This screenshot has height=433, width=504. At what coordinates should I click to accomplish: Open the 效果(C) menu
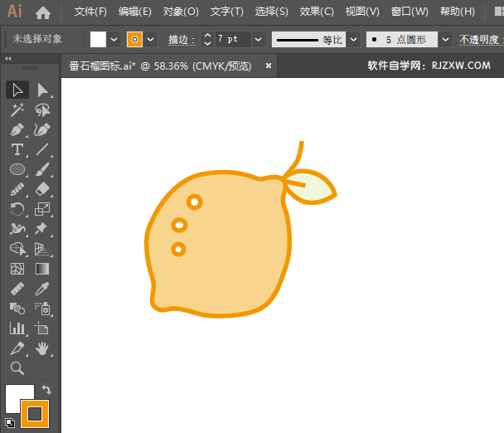tap(316, 12)
